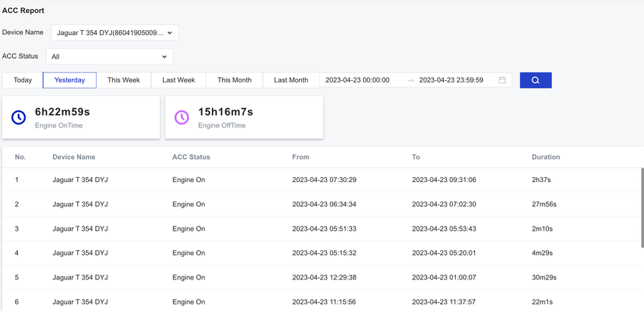Select the Yesterday quick filter
This screenshot has height=311, width=644.
pyautogui.click(x=69, y=80)
